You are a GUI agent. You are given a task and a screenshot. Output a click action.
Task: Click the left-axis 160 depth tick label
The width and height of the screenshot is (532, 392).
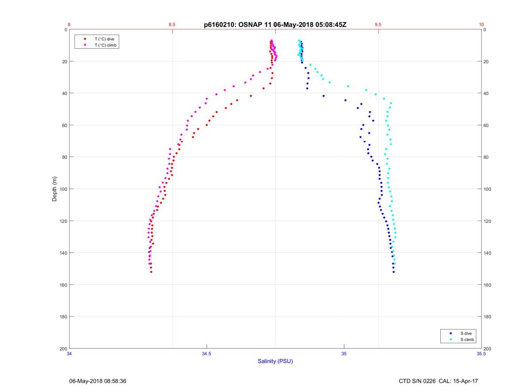tap(63, 285)
